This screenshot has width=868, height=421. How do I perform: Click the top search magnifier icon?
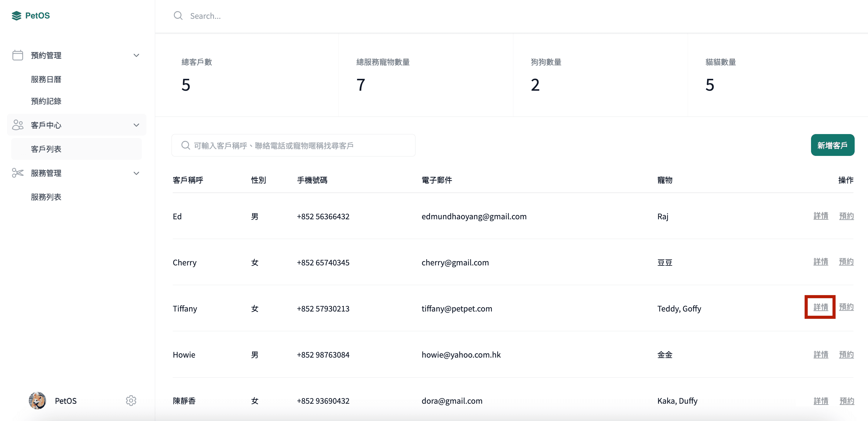point(178,15)
